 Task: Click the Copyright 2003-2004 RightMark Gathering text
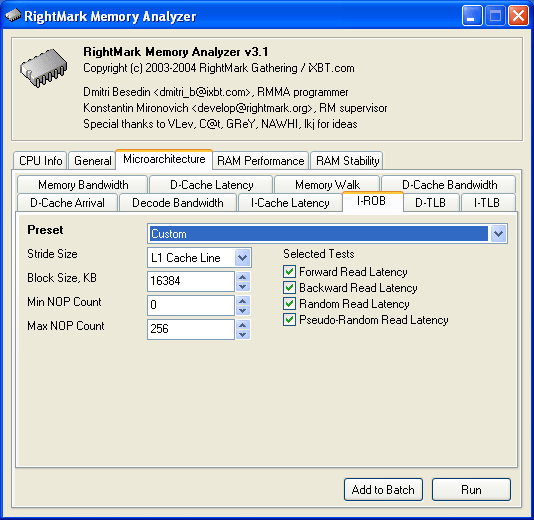point(219,68)
